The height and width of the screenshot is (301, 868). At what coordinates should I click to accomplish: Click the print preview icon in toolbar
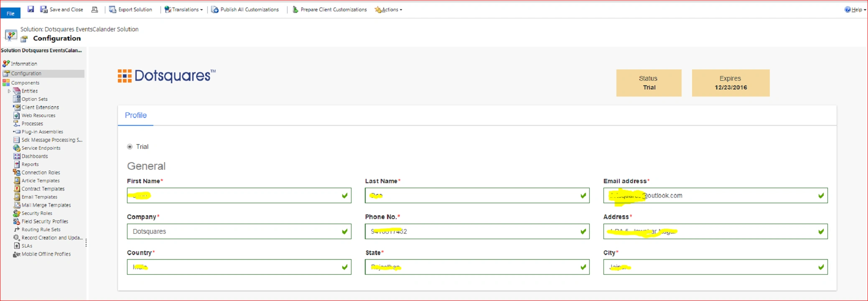pos(95,10)
